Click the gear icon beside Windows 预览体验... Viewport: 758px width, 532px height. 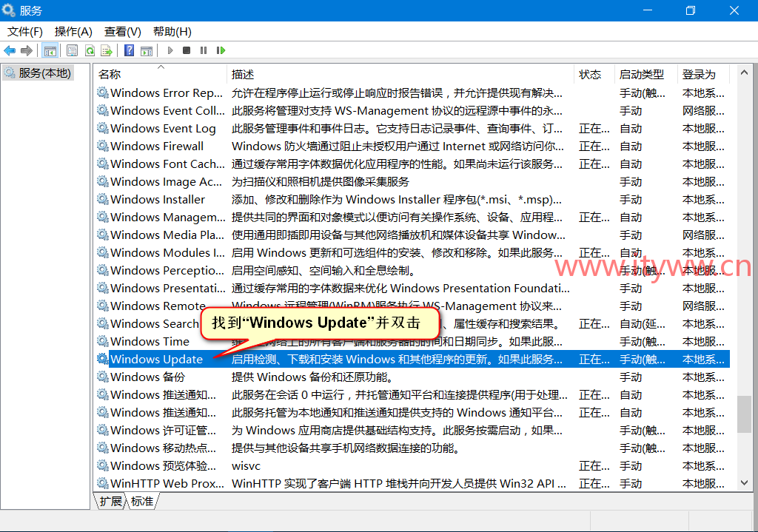click(x=102, y=465)
